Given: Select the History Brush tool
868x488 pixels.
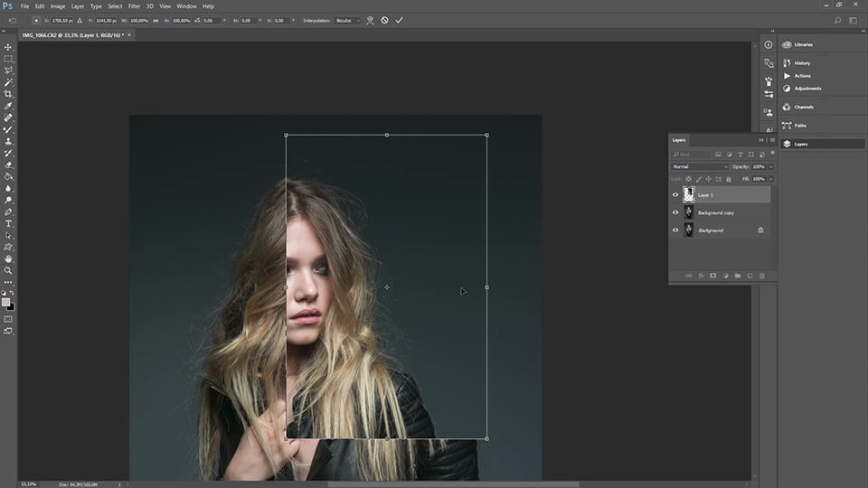Looking at the screenshot, I should tap(8, 154).
